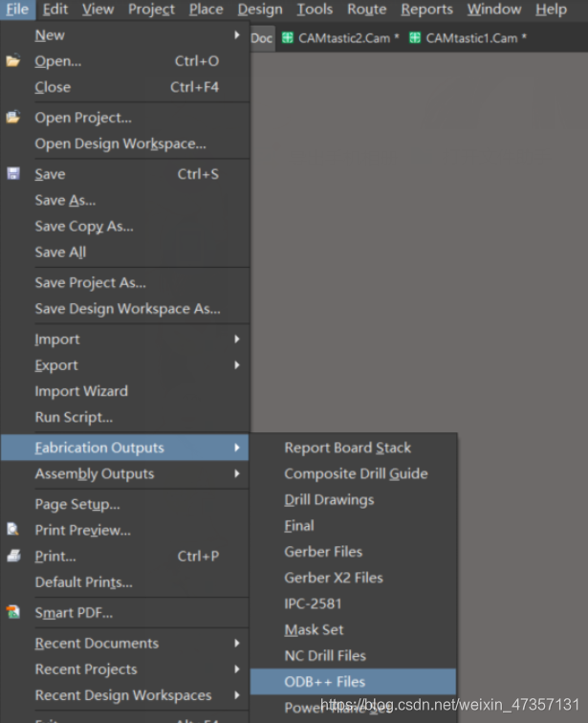
Task: Select Save Project As... entry
Action: [125, 282]
